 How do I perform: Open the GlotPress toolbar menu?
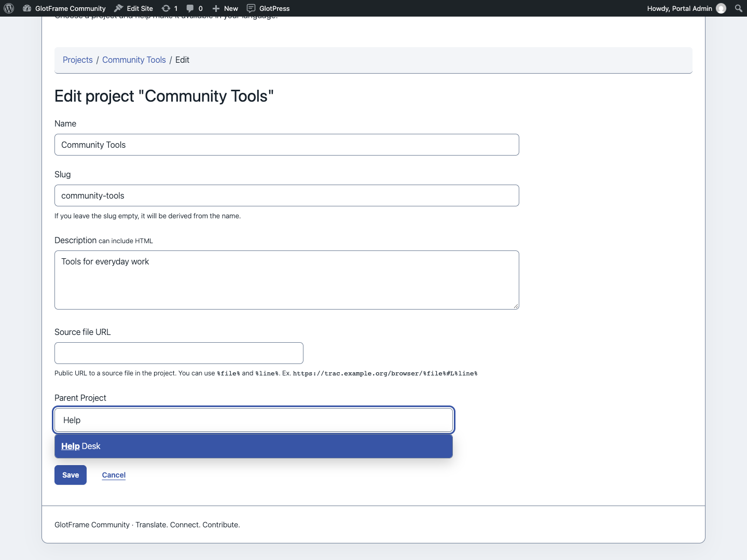tap(268, 8)
